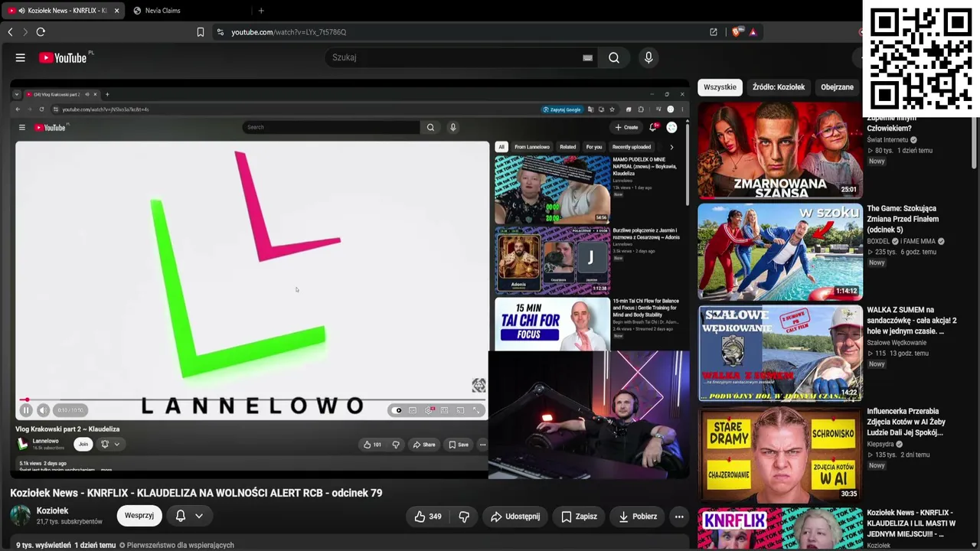Click the '21,7 tys. subskrybentów' count

(70, 522)
